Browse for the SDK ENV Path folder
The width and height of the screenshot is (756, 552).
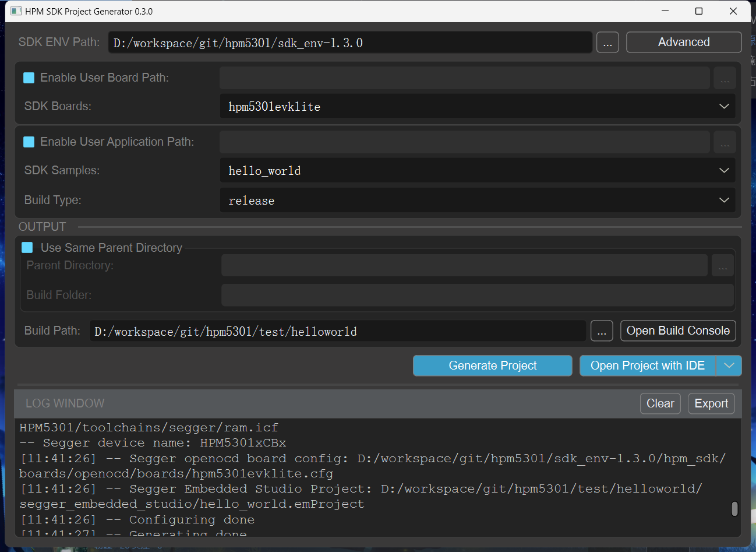(x=607, y=43)
